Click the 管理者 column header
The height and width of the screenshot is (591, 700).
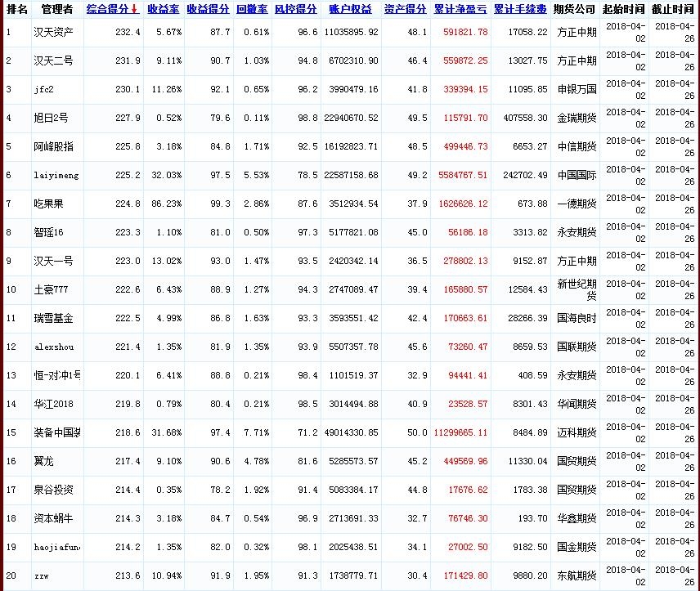tap(57, 9)
